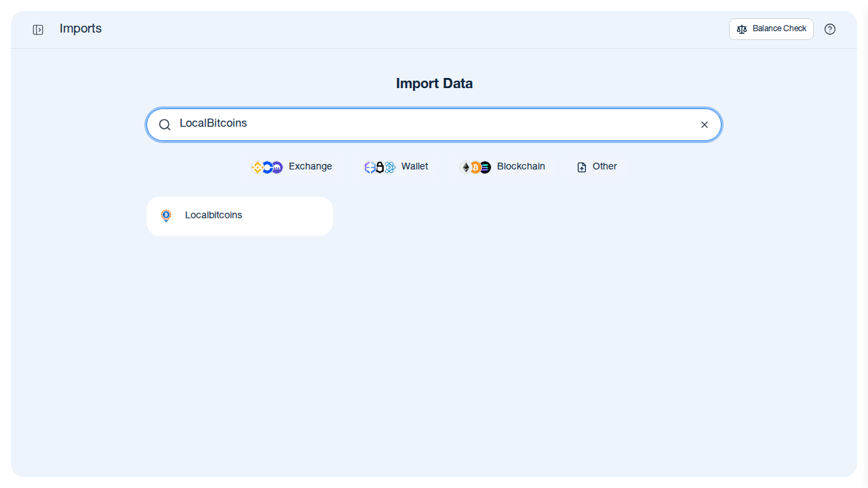The width and height of the screenshot is (868, 488).
Task: Select the Localbitcoins result card
Action: pos(239,216)
